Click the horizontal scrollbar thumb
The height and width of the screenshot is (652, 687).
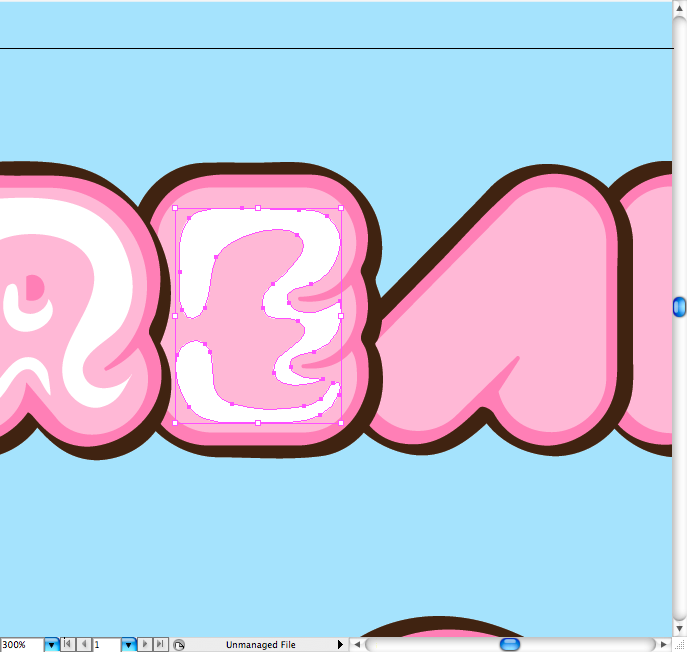(x=510, y=645)
